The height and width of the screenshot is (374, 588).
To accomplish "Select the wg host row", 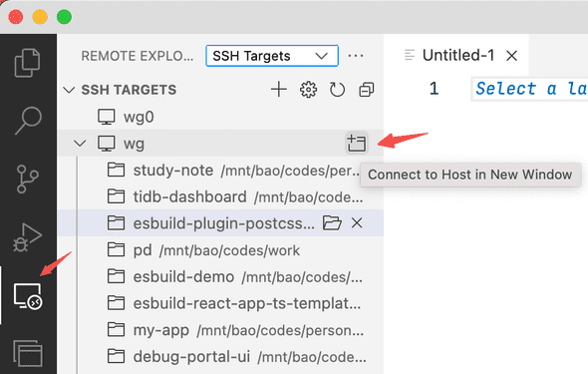I will [220, 144].
